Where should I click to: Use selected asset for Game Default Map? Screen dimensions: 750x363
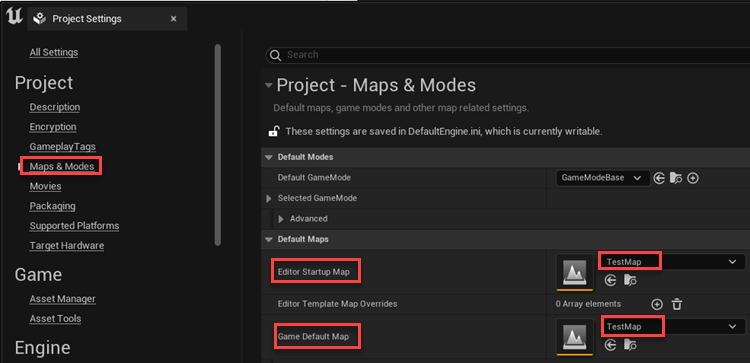click(610, 345)
